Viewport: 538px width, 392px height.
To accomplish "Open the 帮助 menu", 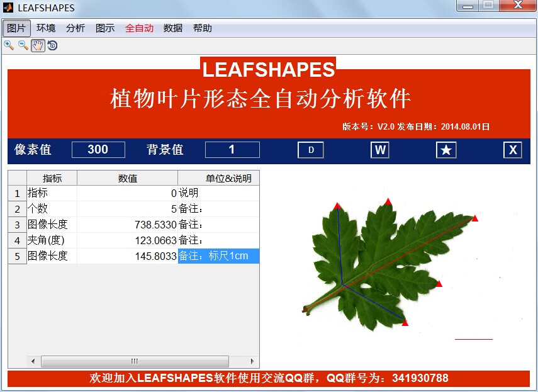I will coord(203,28).
